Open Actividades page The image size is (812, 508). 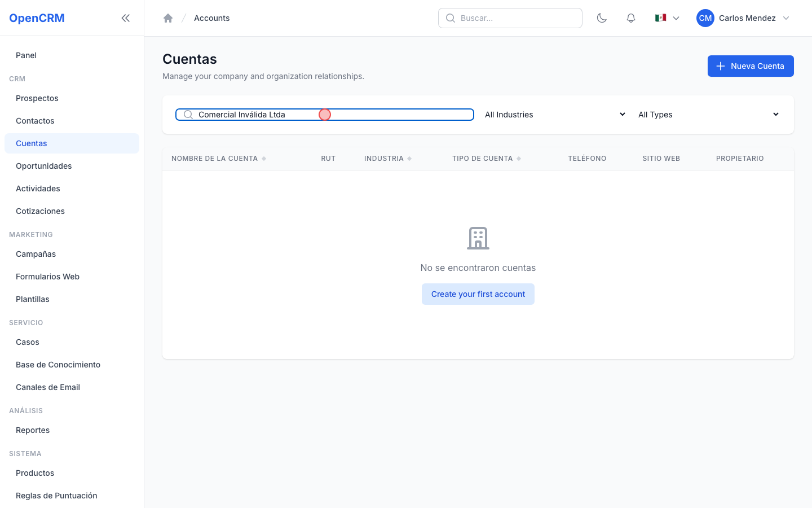point(72,189)
